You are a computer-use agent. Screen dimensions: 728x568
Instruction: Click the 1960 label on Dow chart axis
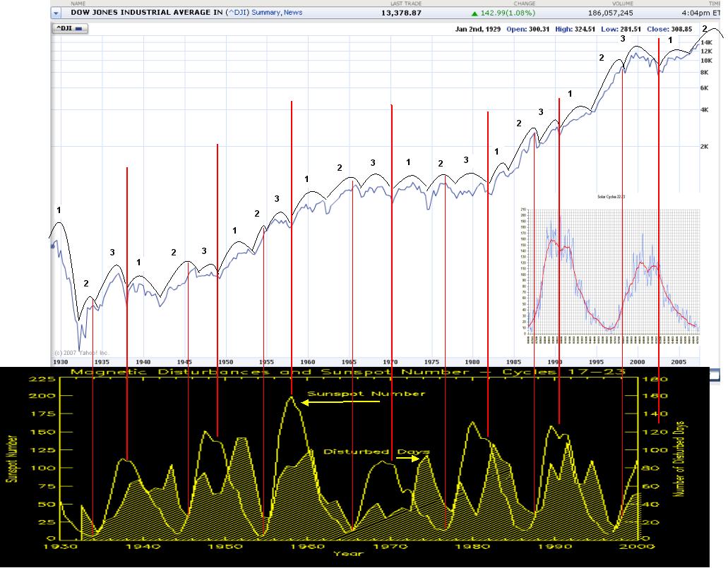point(307,362)
